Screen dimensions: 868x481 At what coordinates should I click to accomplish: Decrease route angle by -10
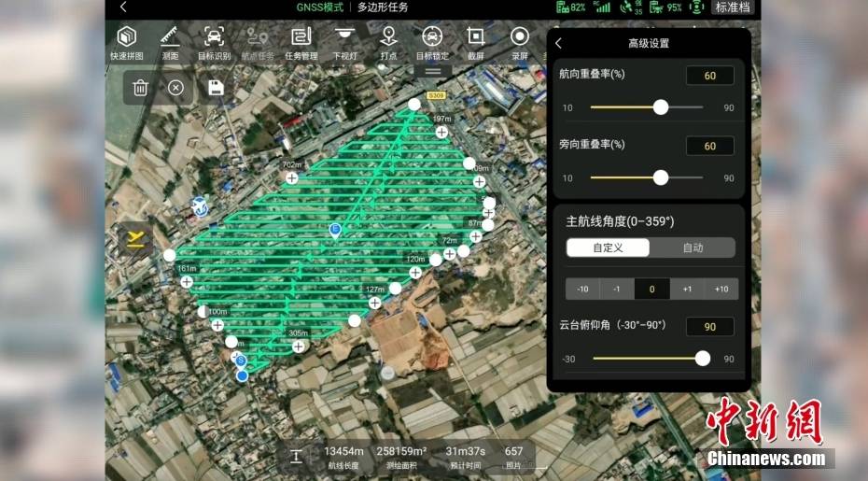(x=582, y=289)
